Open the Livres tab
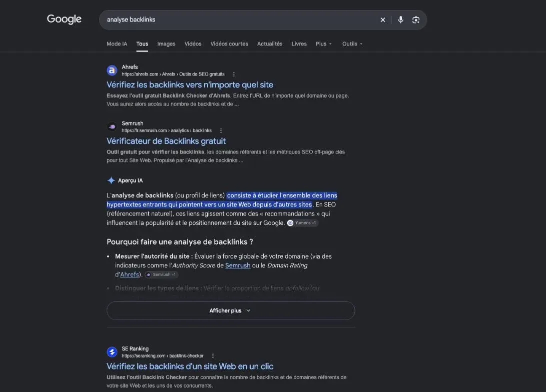 299,44
